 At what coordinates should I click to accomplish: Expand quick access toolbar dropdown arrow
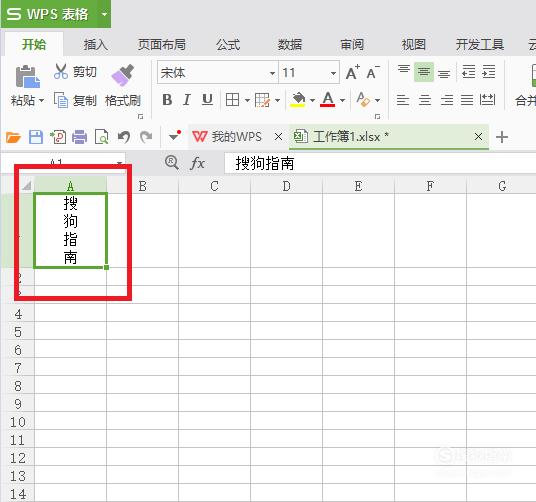(x=175, y=136)
